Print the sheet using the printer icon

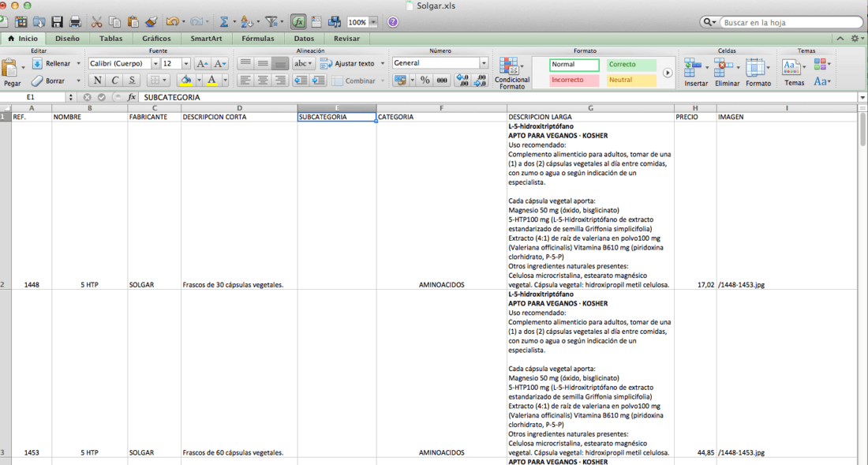click(75, 22)
